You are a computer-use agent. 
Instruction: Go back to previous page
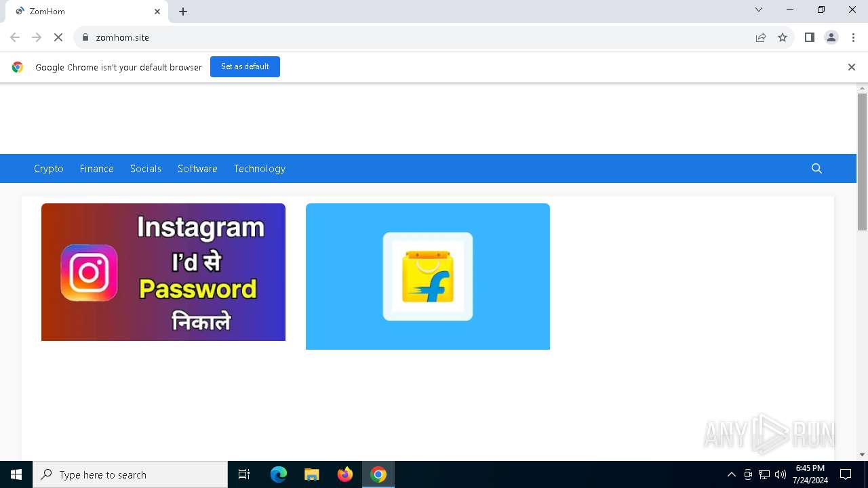click(15, 37)
